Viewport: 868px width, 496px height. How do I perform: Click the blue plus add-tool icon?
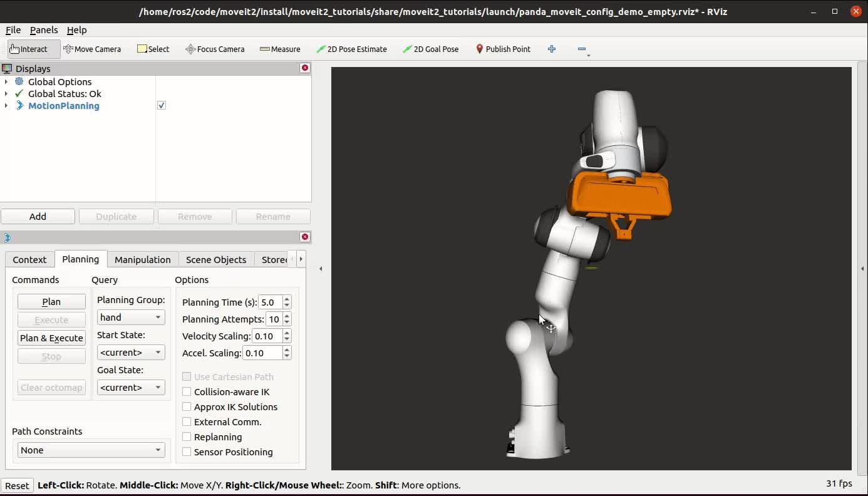pyautogui.click(x=552, y=49)
